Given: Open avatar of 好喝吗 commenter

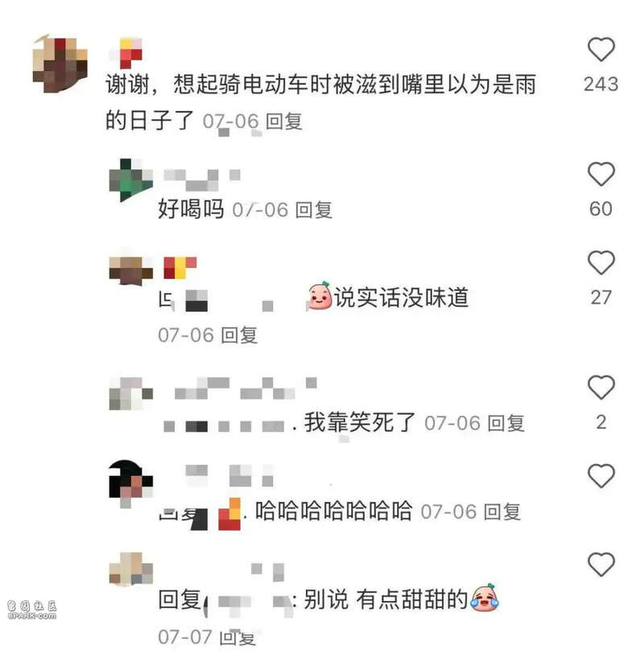Looking at the screenshot, I should [x=130, y=180].
